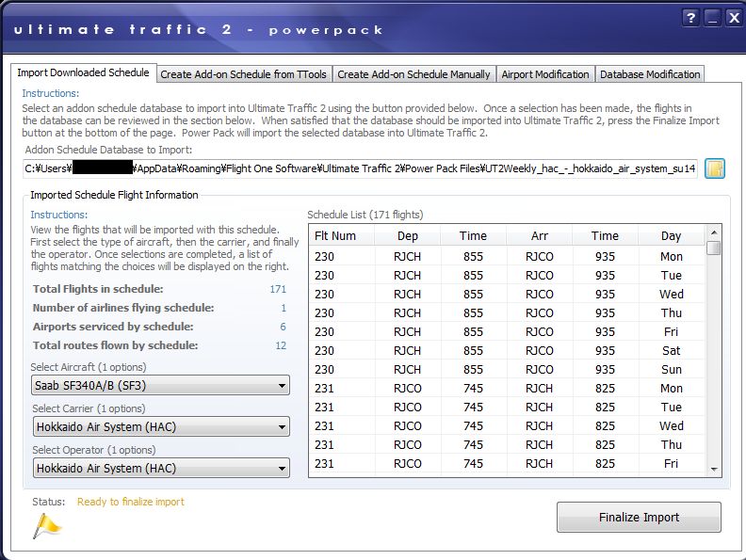Select flight 230 row for Thu
This screenshot has height=560, width=746.
pyautogui.click(x=507, y=313)
